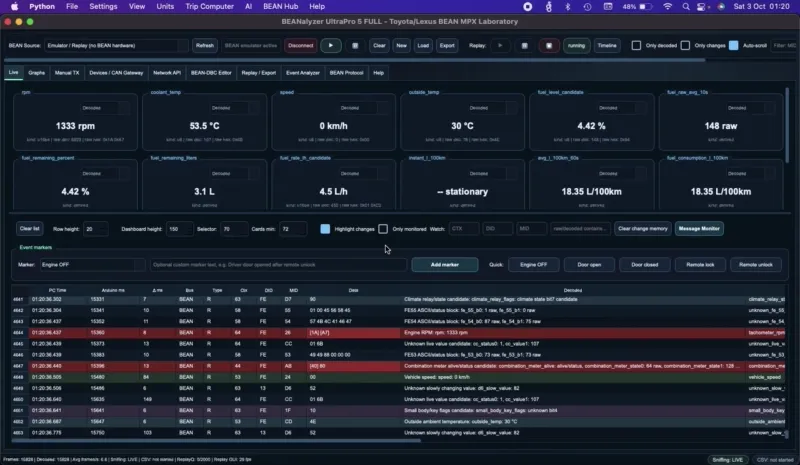The height and width of the screenshot is (465, 800).
Task: Click the screen recording indicator icon
Action: pyautogui.click(x=528, y=7)
